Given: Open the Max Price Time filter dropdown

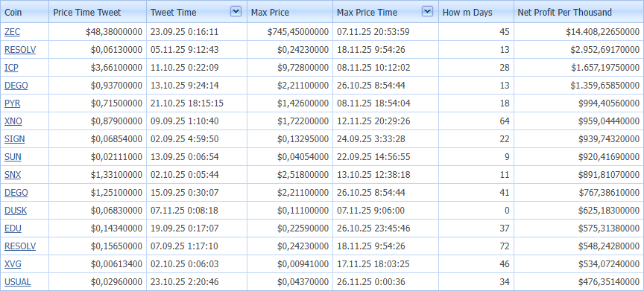Looking at the screenshot, I should tap(428, 11).
